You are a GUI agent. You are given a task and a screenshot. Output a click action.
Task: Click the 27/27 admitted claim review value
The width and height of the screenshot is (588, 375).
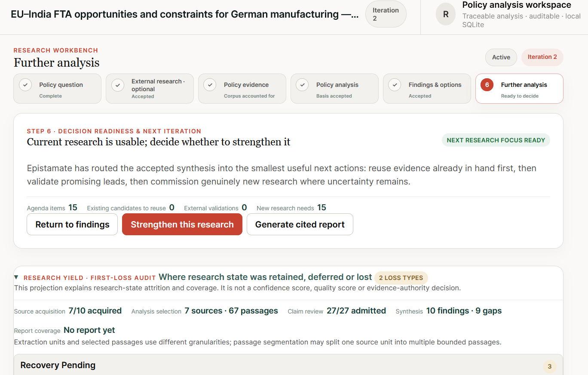click(356, 311)
